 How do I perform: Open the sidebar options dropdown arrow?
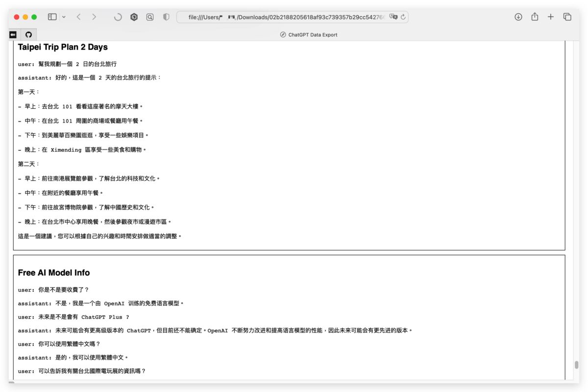coord(64,17)
